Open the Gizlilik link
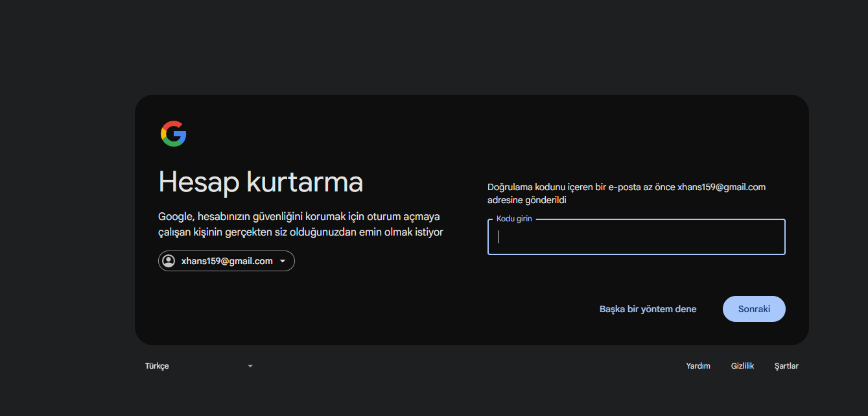The width and height of the screenshot is (868, 416). click(x=742, y=366)
